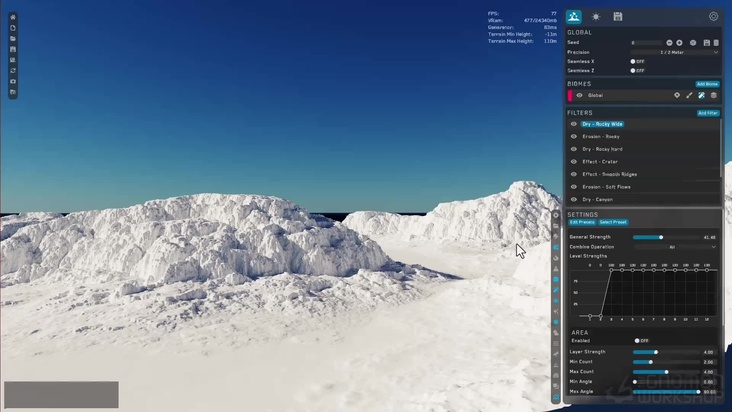Hide the Dry - Rocky hard filter
Image resolution: width=732 pixels, height=412 pixels.
[x=574, y=149]
